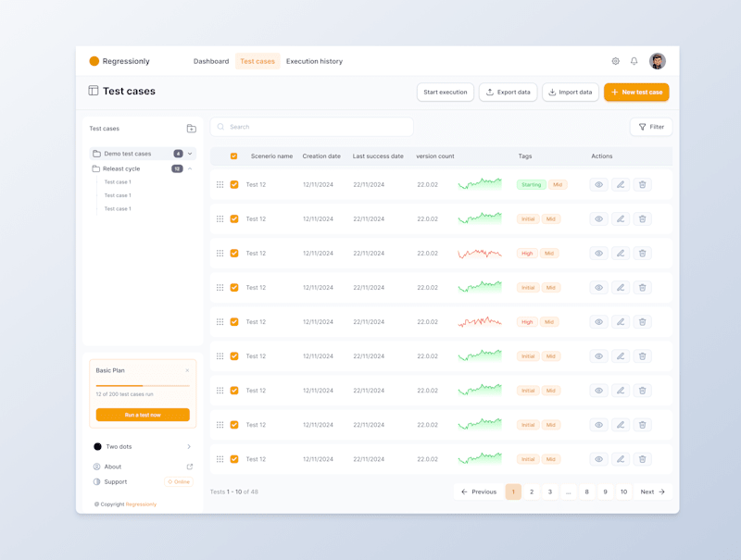
Task: Click the pagination ellipsis button
Action: (x=569, y=492)
